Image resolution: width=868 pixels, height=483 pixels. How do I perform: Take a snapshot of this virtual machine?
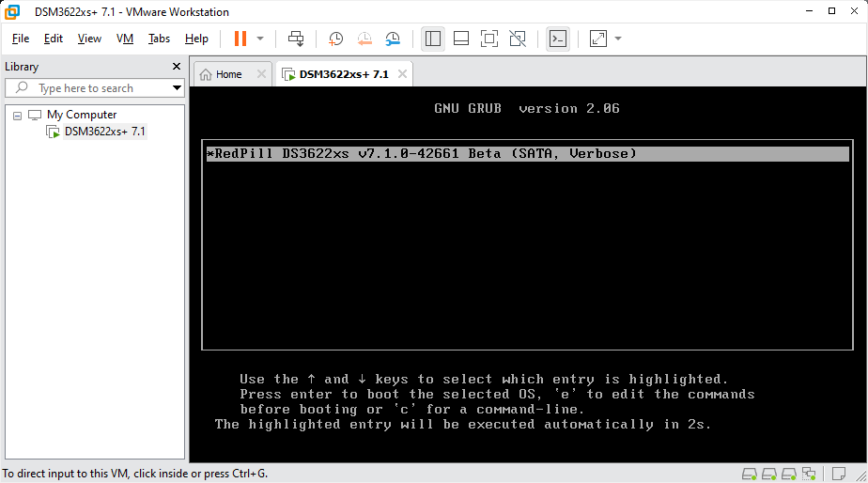pos(335,39)
